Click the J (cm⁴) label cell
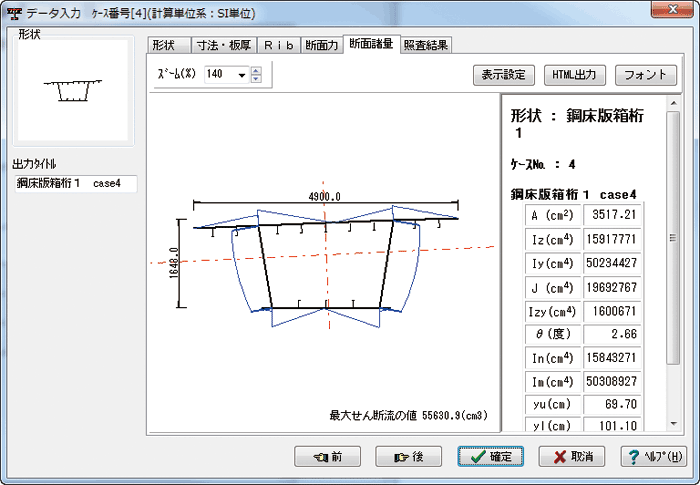Image resolution: width=700 pixels, height=485 pixels. (x=553, y=287)
